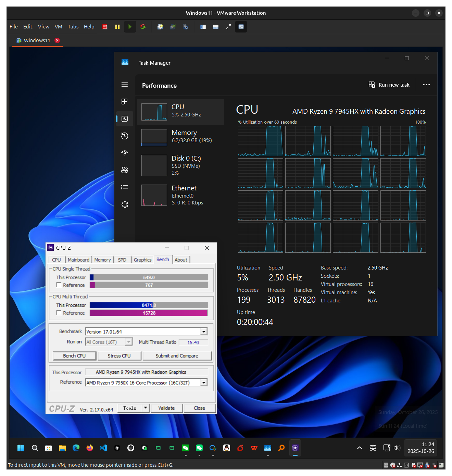Screen dimensions: 452x476
Task: Restart the guest with the red-green arrows icon
Action: [143, 27]
